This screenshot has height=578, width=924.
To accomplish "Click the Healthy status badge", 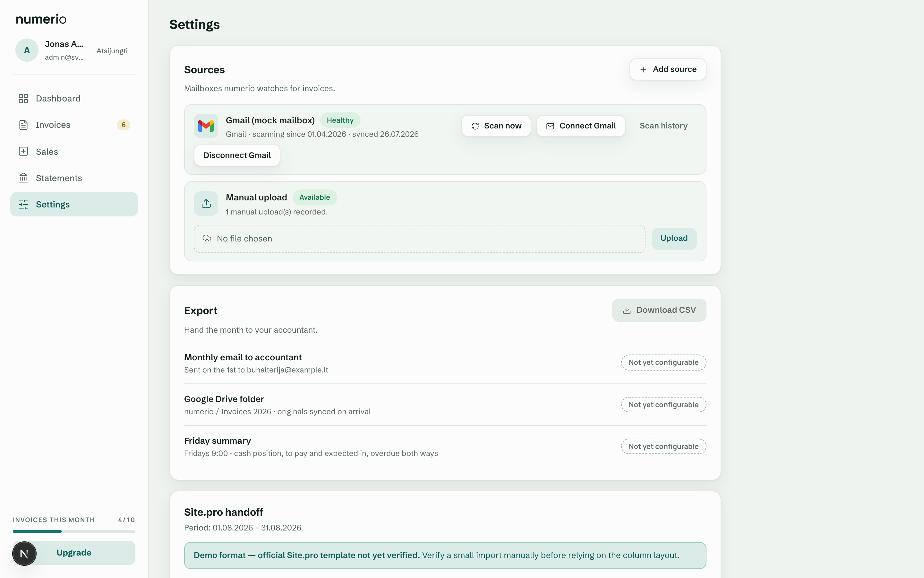I will (340, 120).
